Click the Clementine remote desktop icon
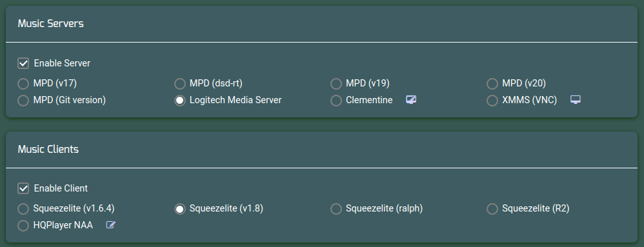This screenshot has width=644, height=247. pos(411,100)
